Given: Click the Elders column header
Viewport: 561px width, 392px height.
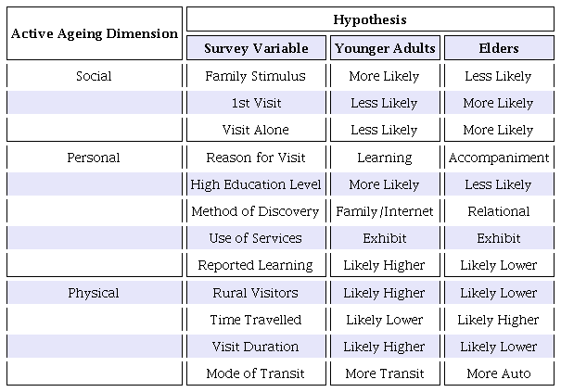Looking at the screenshot, I should click(x=499, y=48).
